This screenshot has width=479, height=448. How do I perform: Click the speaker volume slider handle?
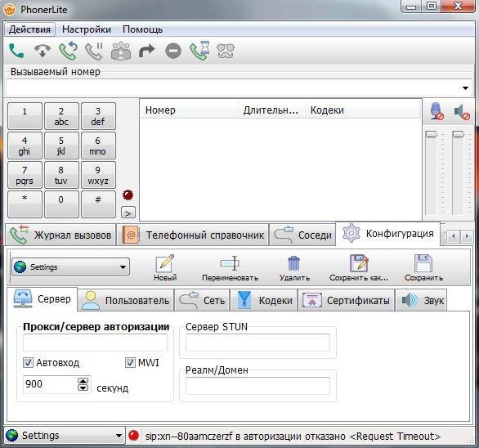pos(458,134)
